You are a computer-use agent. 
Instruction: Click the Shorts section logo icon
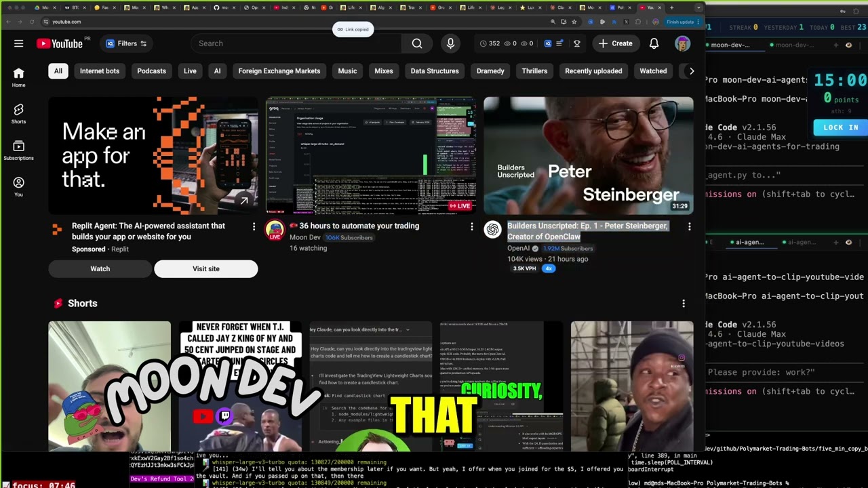(x=58, y=304)
